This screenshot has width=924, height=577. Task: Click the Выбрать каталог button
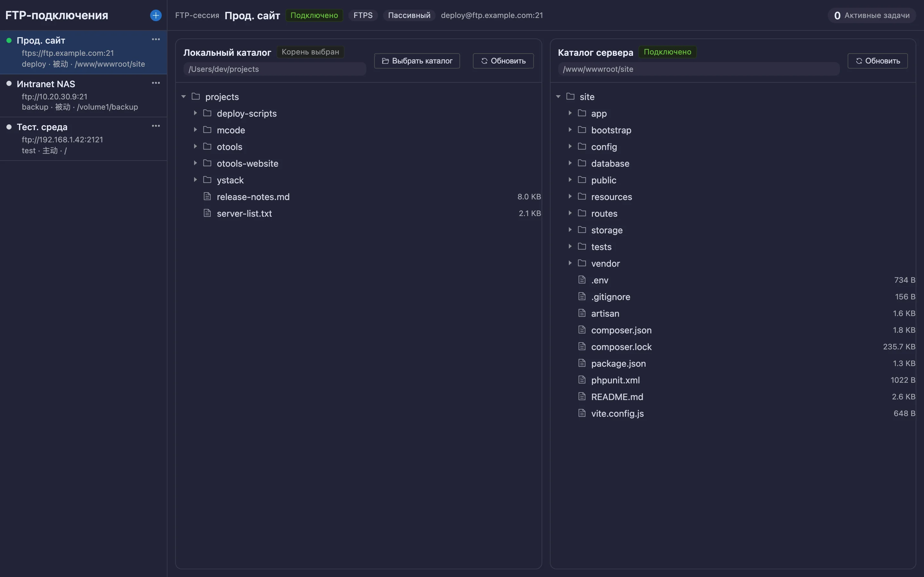[x=417, y=61]
